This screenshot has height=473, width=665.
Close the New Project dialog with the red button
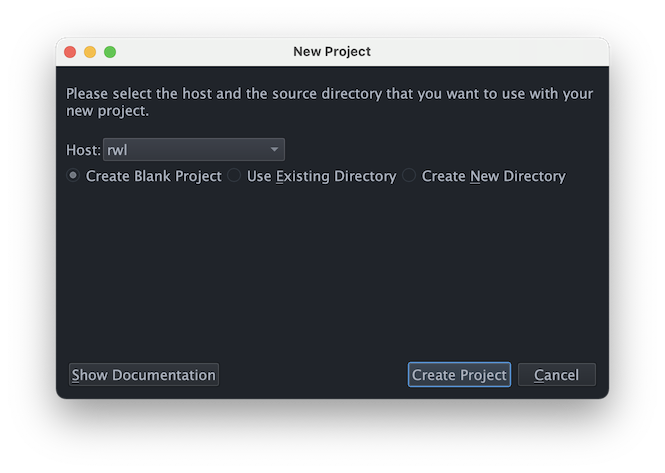[x=70, y=51]
